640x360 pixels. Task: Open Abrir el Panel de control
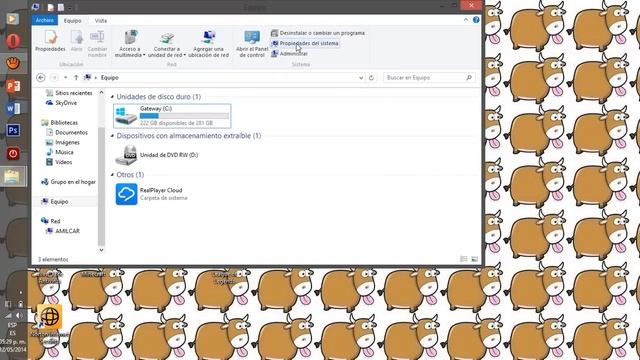(x=252, y=43)
